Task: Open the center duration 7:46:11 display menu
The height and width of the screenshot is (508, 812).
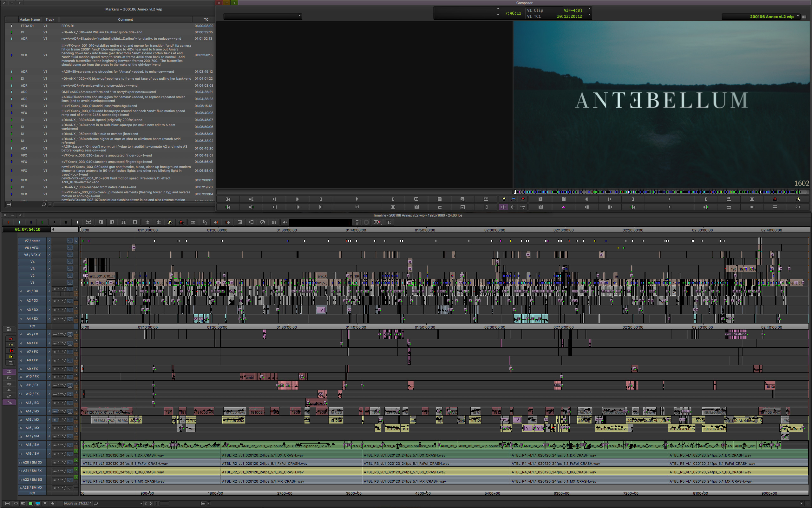Action: pyautogui.click(x=513, y=13)
